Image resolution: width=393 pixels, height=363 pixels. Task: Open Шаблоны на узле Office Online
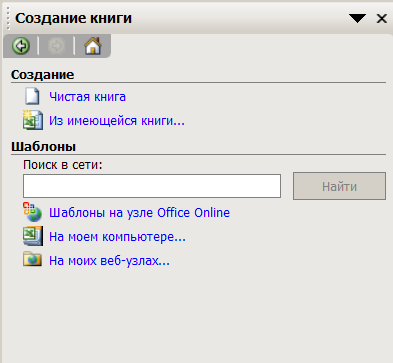(x=139, y=212)
